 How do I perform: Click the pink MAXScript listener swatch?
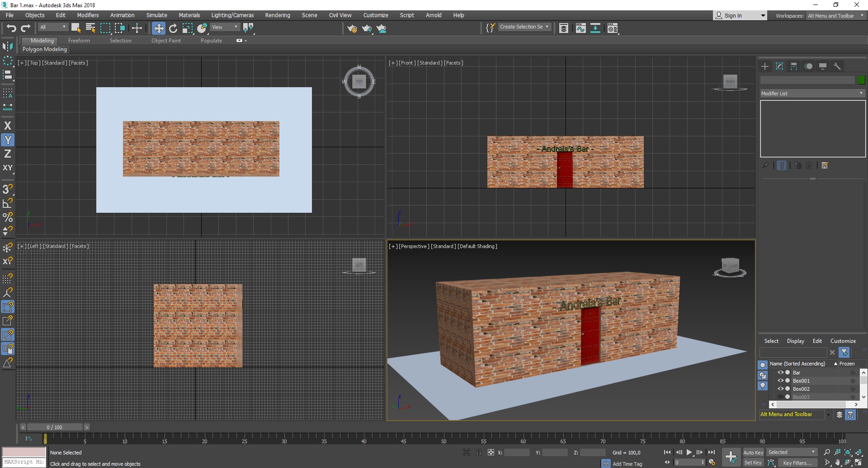(24, 452)
